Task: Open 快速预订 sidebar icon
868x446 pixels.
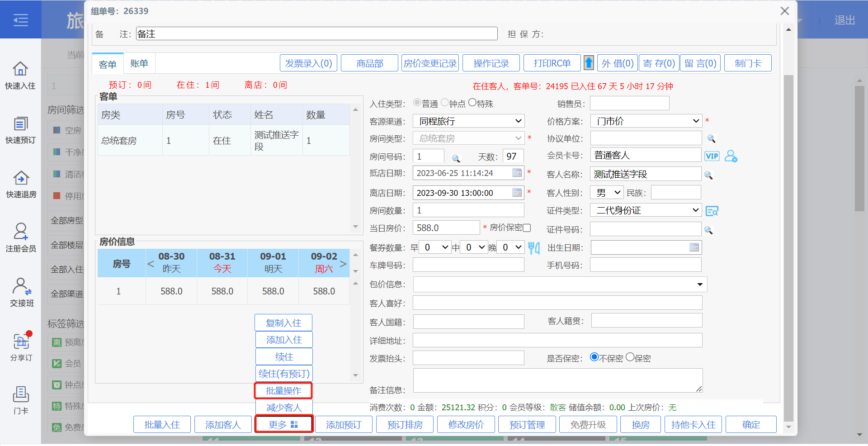Action: 20,123
